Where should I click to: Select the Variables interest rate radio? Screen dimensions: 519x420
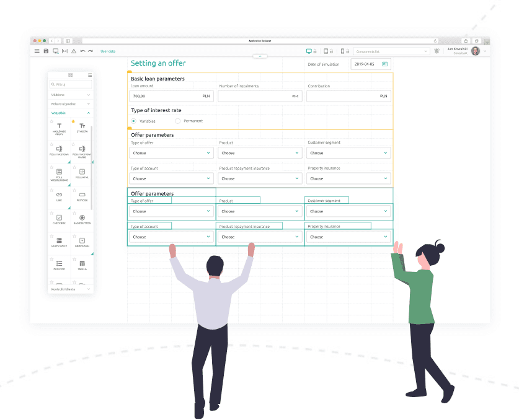[133, 121]
